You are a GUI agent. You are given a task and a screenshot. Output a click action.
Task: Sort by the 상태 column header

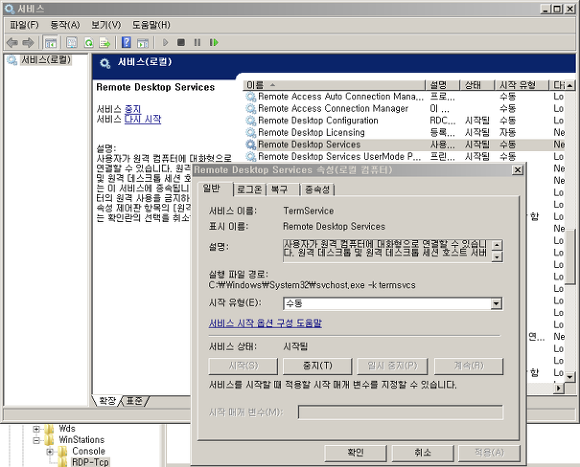(x=476, y=85)
